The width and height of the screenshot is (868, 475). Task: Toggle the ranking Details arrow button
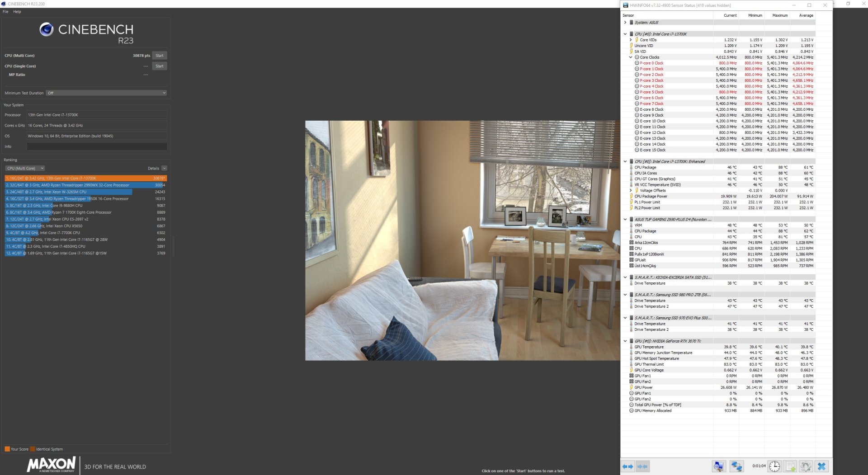point(164,168)
